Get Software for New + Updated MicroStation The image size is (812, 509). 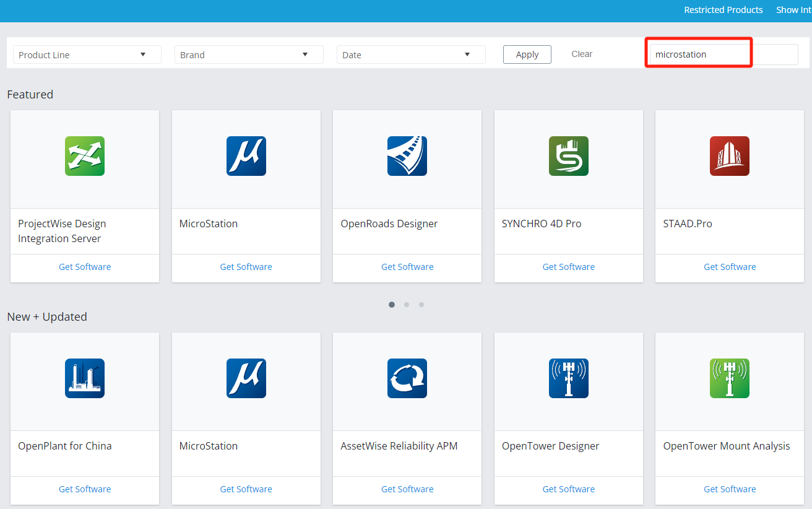(246, 489)
